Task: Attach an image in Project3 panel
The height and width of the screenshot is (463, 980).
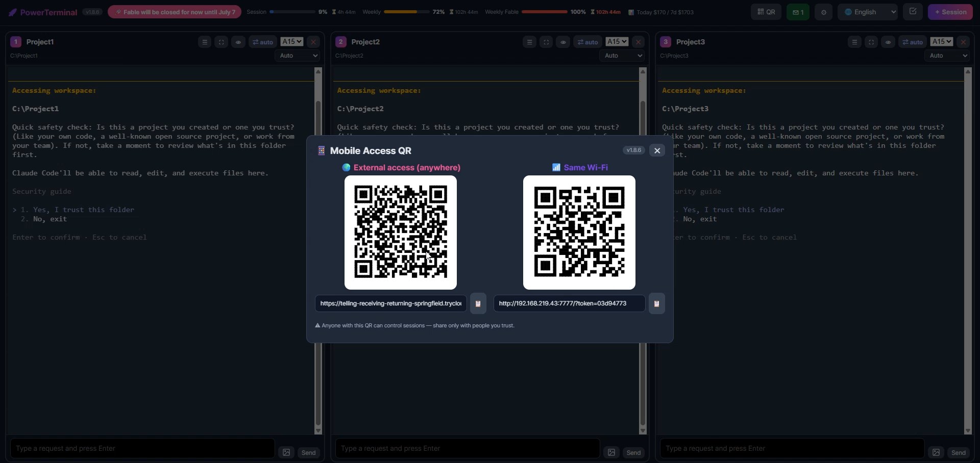Action: point(936,452)
